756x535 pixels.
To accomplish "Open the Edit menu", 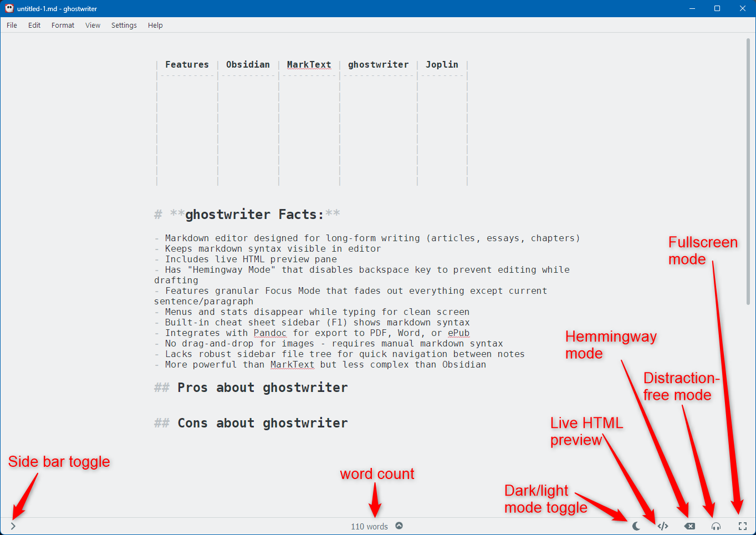I will [x=34, y=25].
